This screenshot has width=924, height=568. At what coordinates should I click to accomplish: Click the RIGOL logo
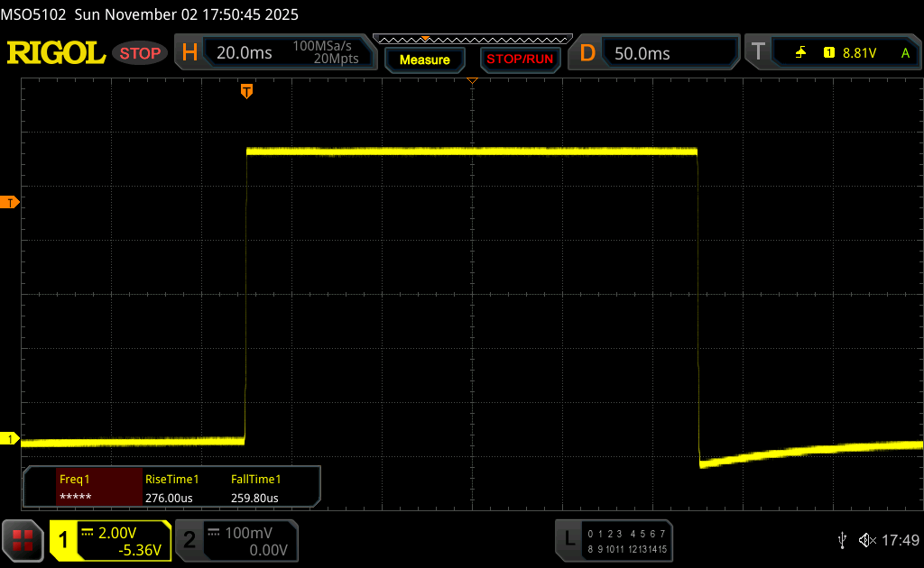(56, 53)
